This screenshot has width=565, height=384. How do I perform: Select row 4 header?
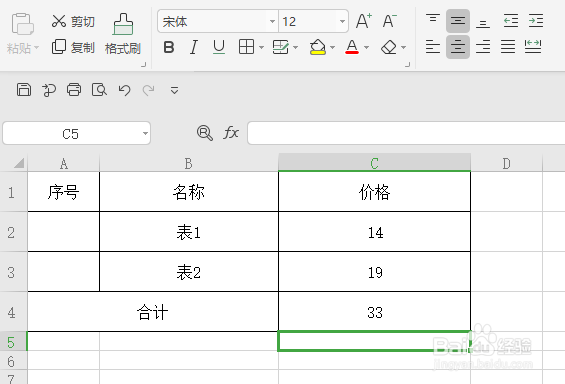[x=12, y=312]
